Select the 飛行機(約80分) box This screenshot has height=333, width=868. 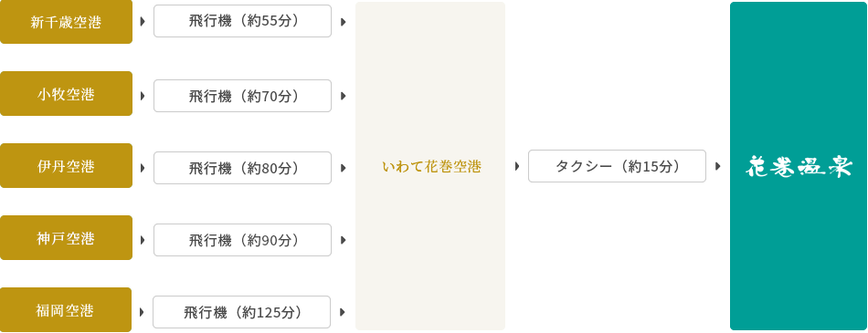pyautogui.click(x=242, y=168)
